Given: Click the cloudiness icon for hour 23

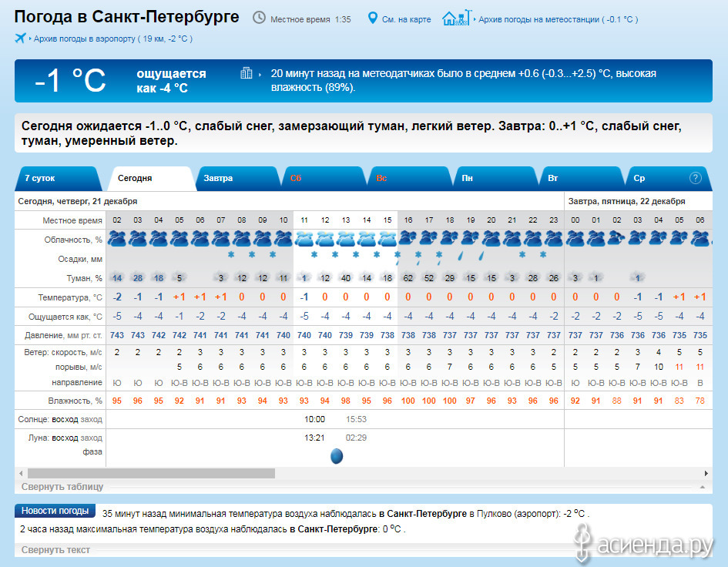Looking at the screenshot, I should 553,239.
